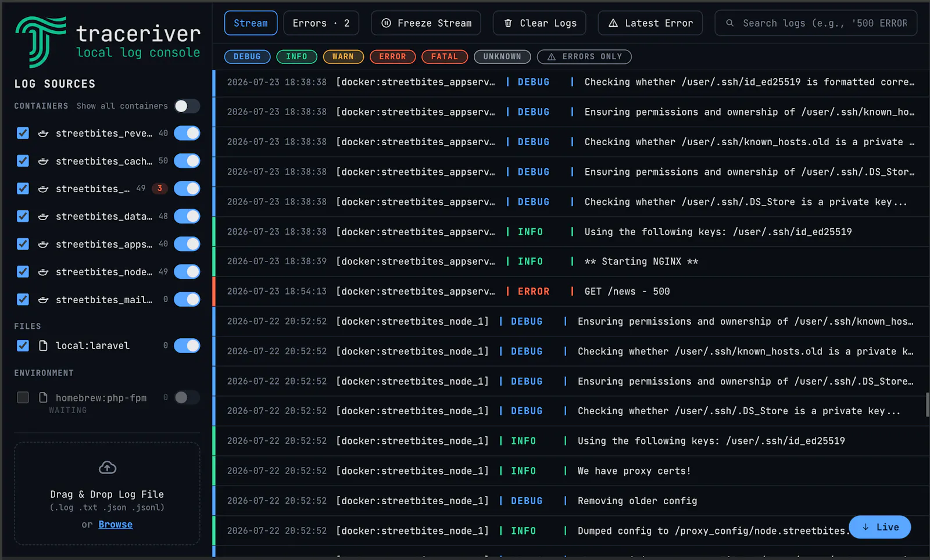This screenshot has height=560, width=930.
Task: Switch to the Stream tab
Action: [x=251, y=23]
